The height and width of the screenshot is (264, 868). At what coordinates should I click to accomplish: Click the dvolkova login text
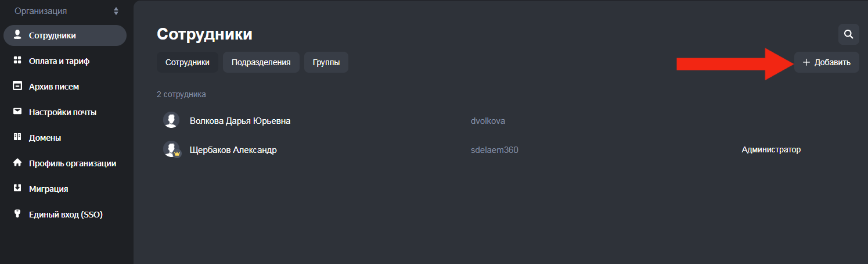pos(488,121)
